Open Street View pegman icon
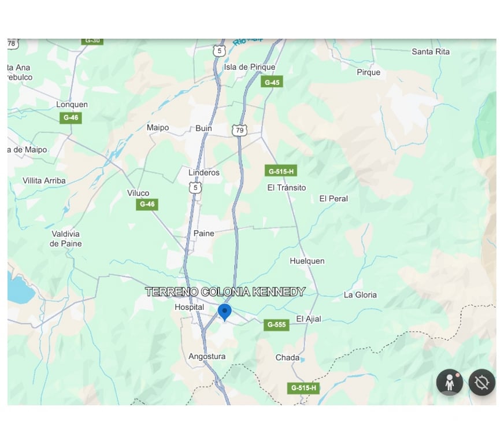 coord(449,382)
